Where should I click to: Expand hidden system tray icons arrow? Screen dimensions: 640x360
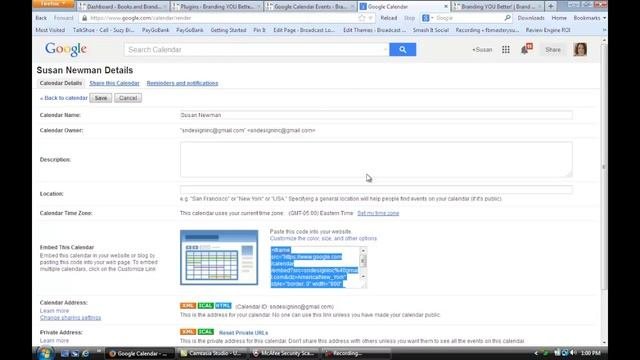coord(536,353)
